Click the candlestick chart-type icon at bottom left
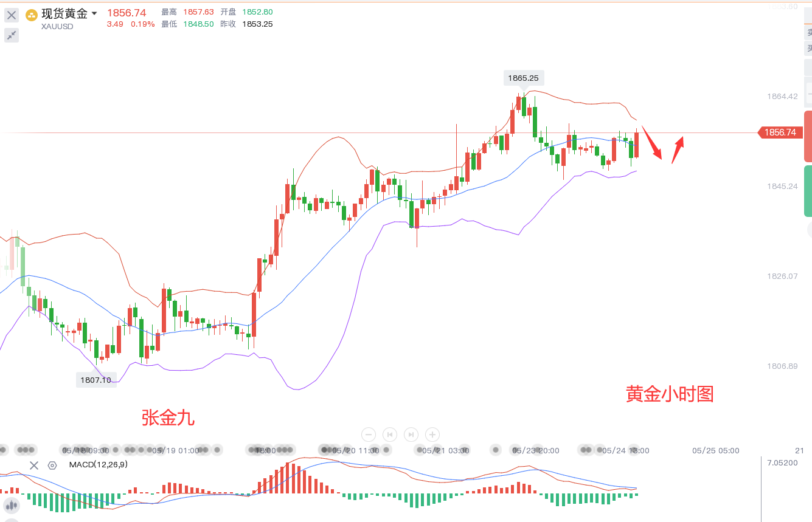The image size is (812, 522). coord(12,505)
